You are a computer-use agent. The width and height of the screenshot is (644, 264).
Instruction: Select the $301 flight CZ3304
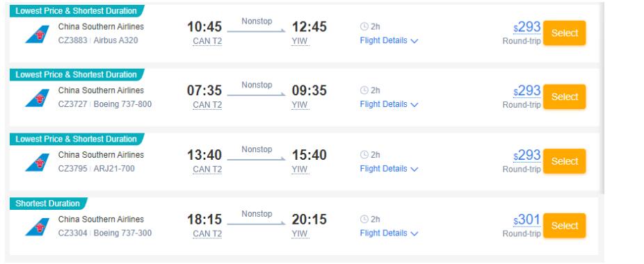coord(564,225)
